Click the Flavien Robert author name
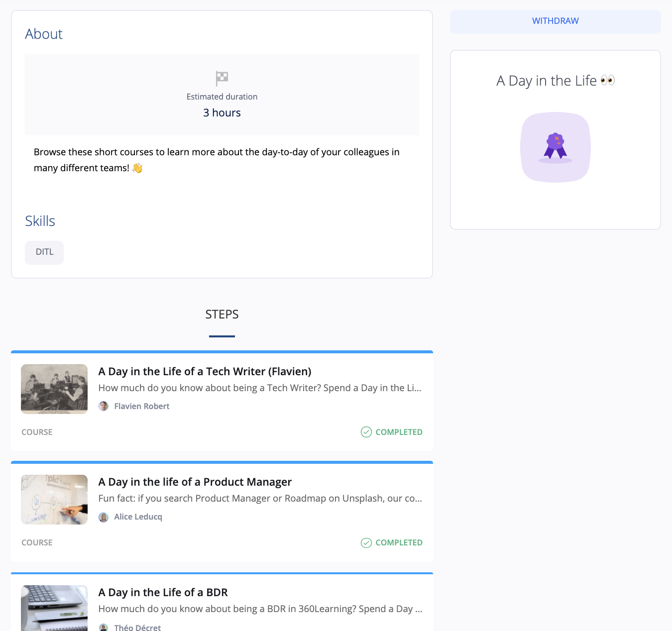This screenshot has height=631, width=672. pos(142,407)
